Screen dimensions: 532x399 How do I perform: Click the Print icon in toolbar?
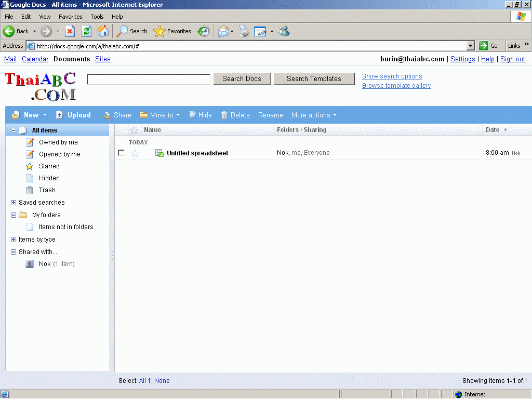[x=244, y=31]
